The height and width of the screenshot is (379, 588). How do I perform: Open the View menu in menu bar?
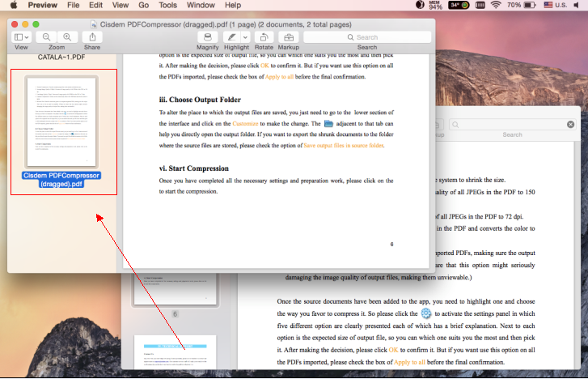pos(120,5)
